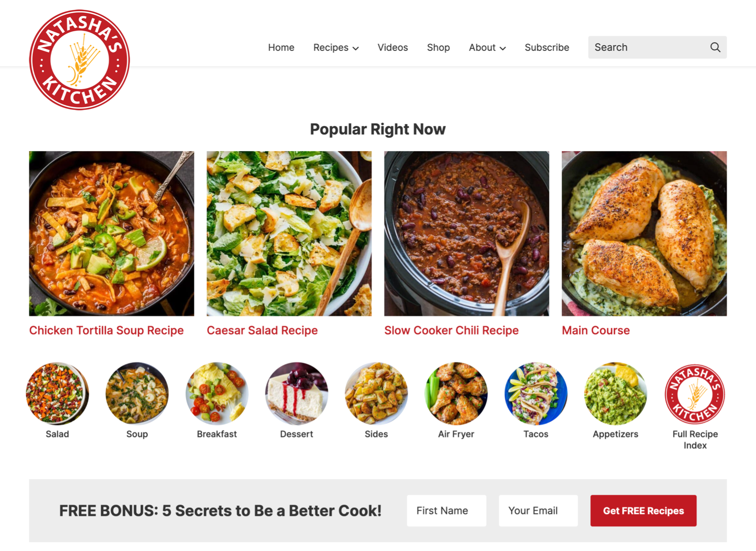Open the Chicken Tortilla Soup Recipe link
Image resolution: width=756 pixels, height=551 pixels.
click(x=106, y=331)
